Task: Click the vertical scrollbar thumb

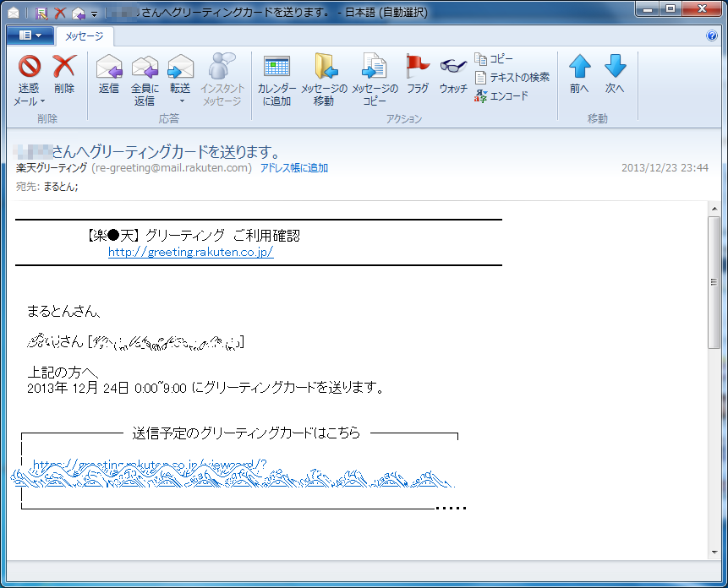Action: click(714, 282)
